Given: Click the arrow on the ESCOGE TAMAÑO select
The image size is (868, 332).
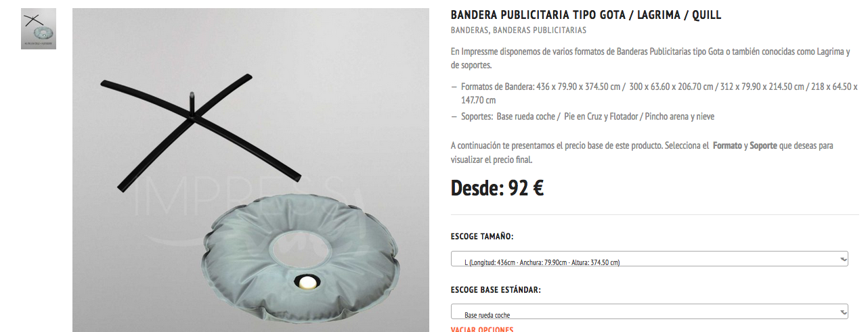Looking at the screenshot, I should 843,259.
